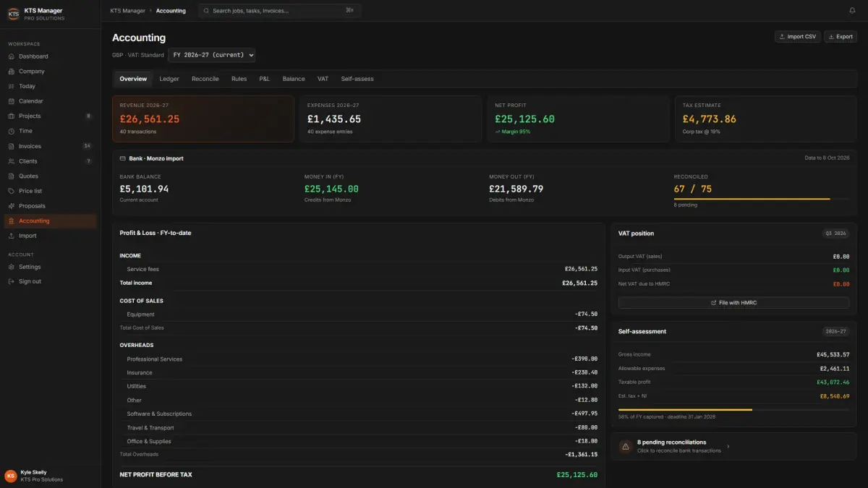Viewport: 868px width, 488px height.
Task: Click the Net Profit card
Action: 578,119
